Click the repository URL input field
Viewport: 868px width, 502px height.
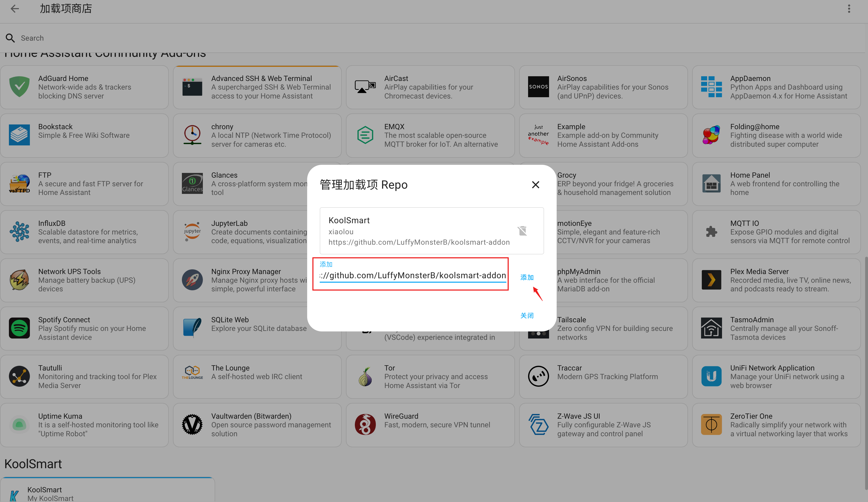[x=412, y=275]
